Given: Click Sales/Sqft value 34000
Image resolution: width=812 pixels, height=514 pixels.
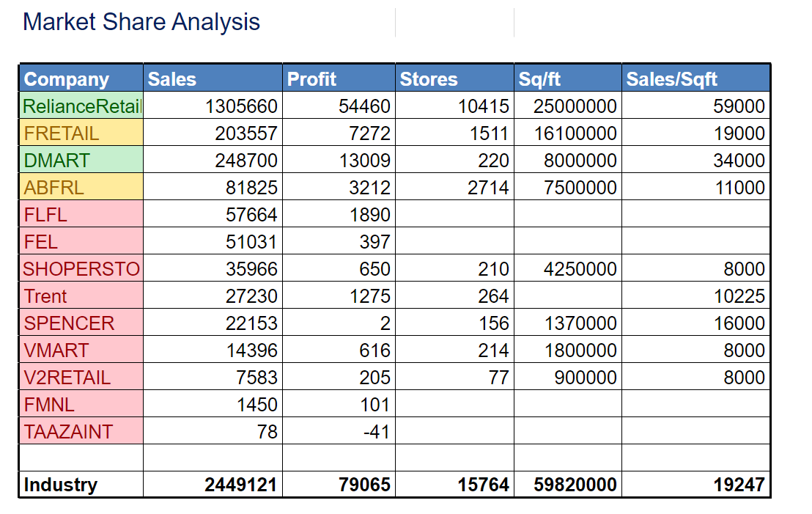Looking at the screenshot, I should tap(739, 161).
